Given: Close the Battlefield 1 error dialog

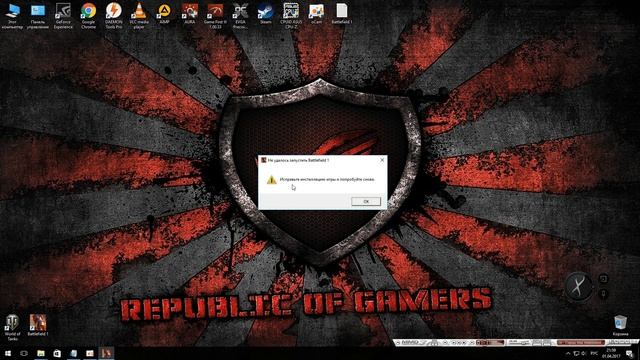Looking at the screenshot, I should [382, 160].
